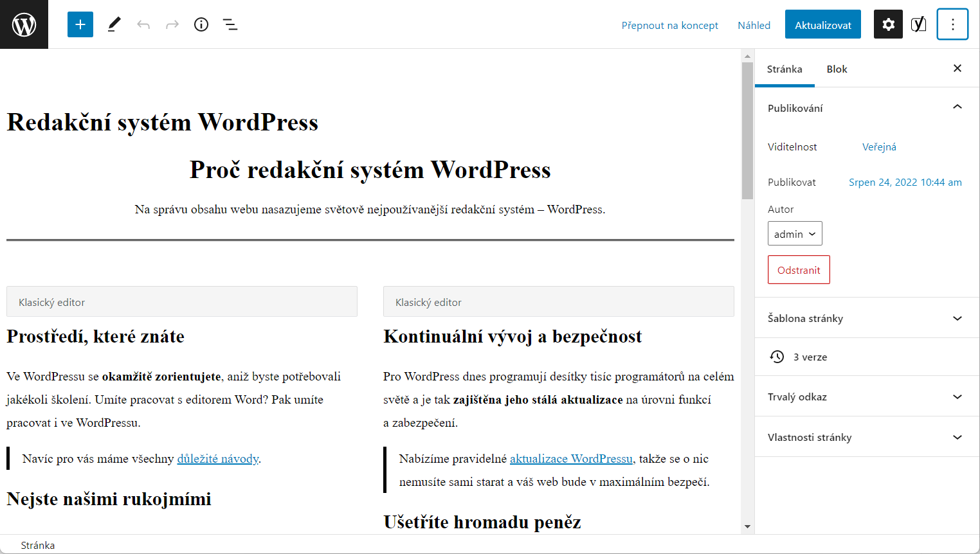Switch the page to draft via Přepnout na koncept

coord(669,25)
